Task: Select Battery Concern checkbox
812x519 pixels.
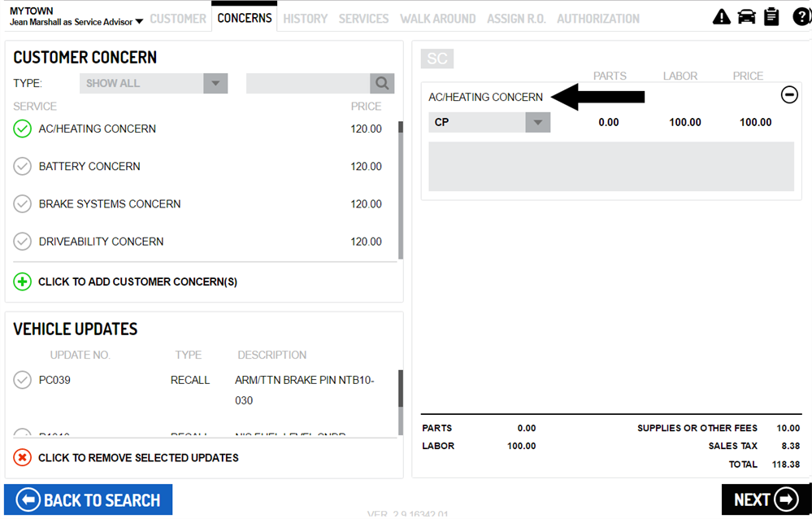Action: [22, 166]
